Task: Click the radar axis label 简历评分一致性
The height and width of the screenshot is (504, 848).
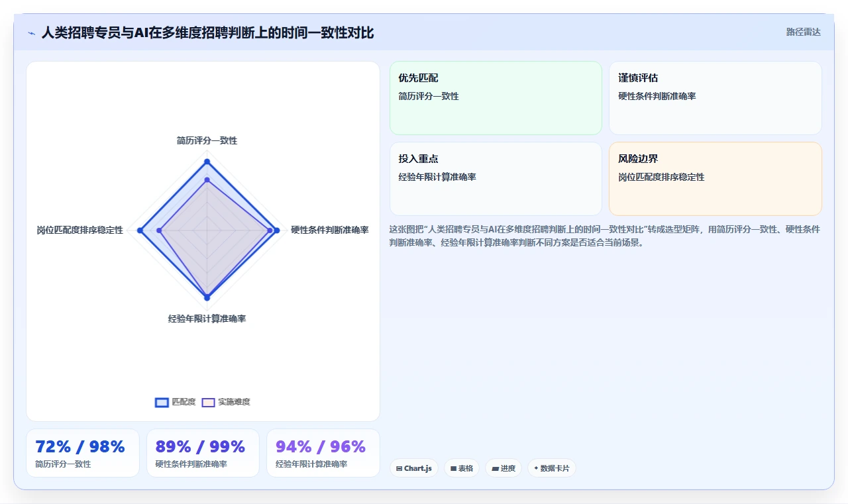Action: (x=207, y=140)
